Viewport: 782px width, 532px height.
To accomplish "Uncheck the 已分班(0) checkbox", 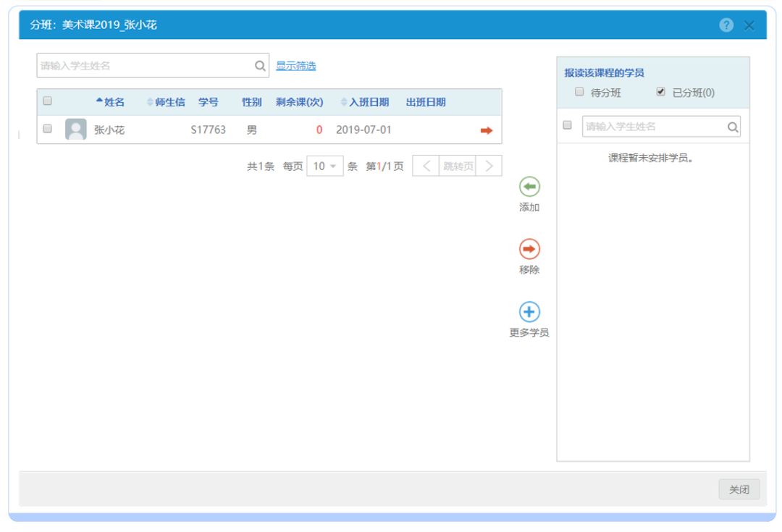I will point(660,92).
